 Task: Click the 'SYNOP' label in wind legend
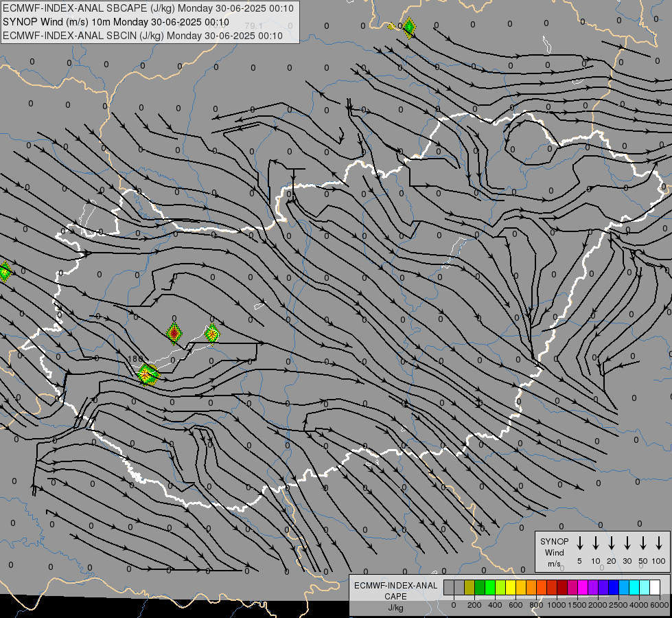click(554, 541)
